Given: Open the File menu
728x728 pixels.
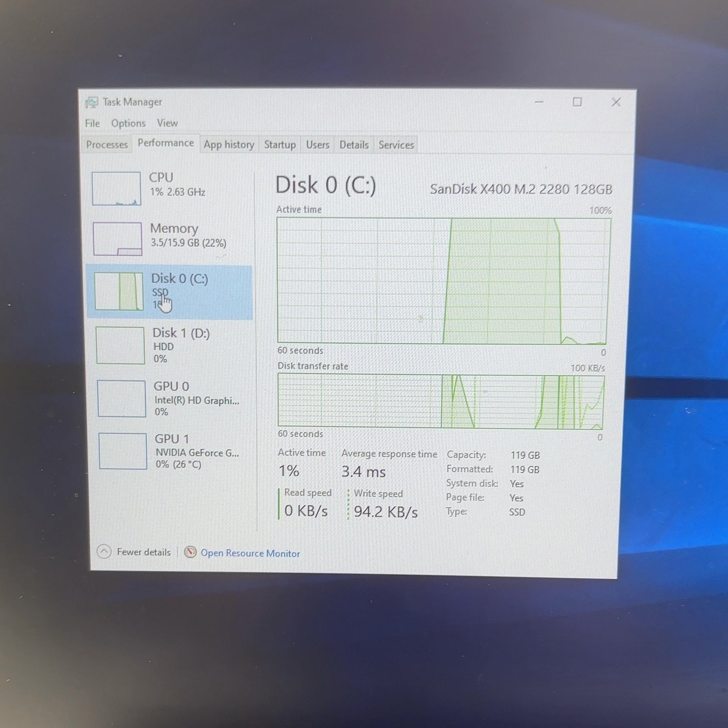Looking at the screenshot, I should pyautogui.click(x=92, y=123).
